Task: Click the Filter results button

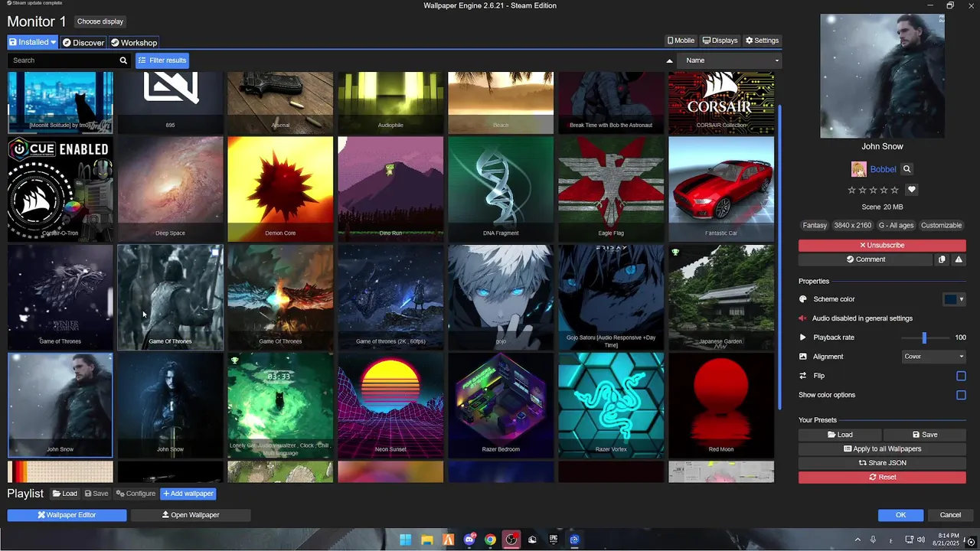Action: click(162, 60)
